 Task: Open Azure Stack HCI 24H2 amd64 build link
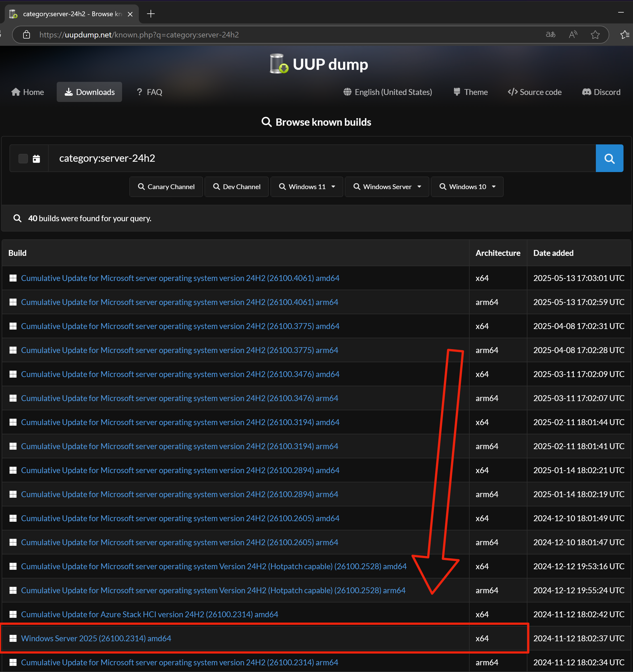point(149,614)
